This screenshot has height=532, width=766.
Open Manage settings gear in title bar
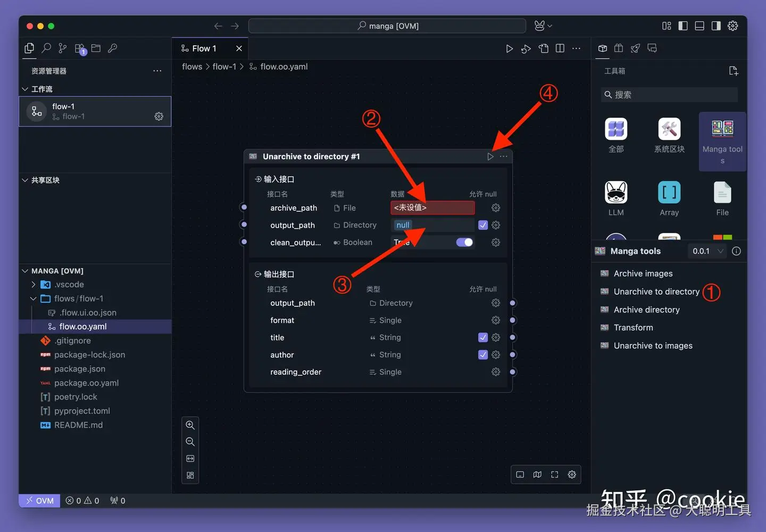point(732,26)
